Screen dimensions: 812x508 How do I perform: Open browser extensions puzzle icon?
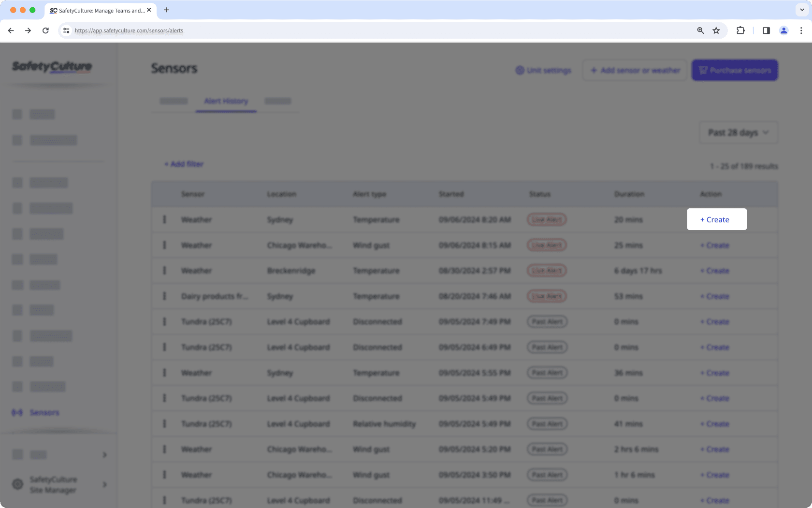click(x=740, y=30)
